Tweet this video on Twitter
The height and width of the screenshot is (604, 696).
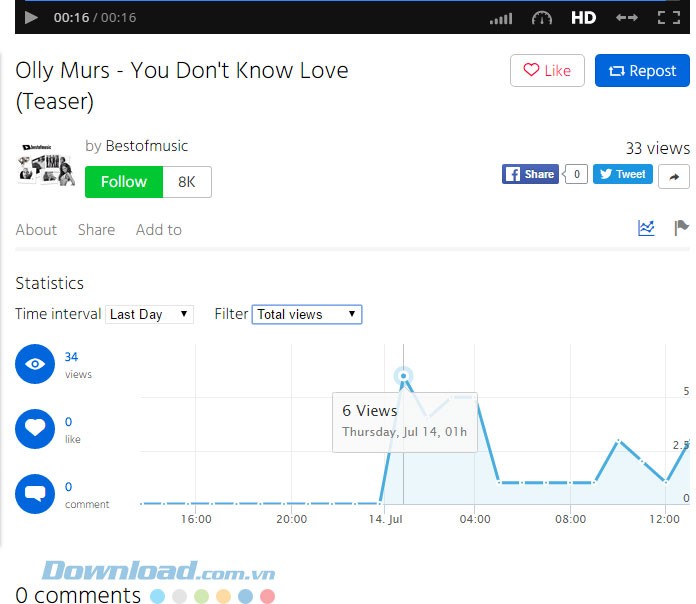[622, 174]
